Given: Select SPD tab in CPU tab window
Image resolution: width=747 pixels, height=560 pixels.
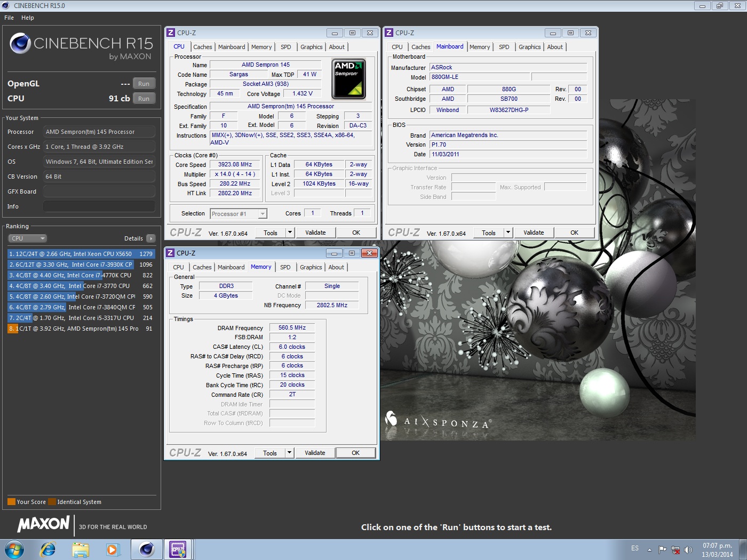Looking at the screenshot, I should point(286,47).
